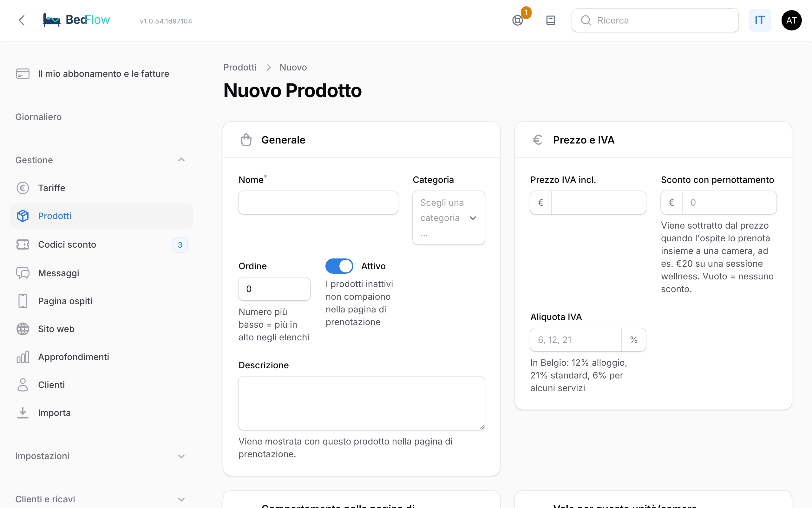Open Codici sconto menu item

101,244
